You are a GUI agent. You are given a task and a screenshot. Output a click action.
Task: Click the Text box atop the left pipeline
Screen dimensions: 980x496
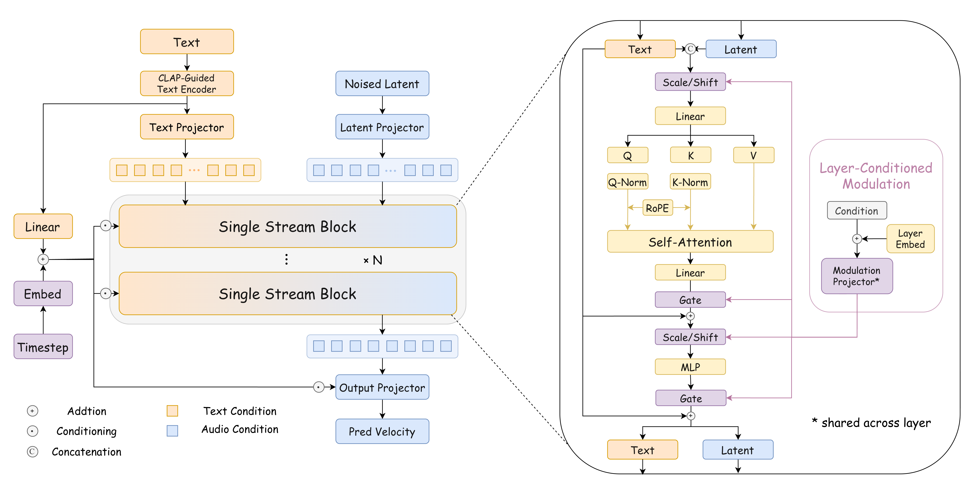187,41
